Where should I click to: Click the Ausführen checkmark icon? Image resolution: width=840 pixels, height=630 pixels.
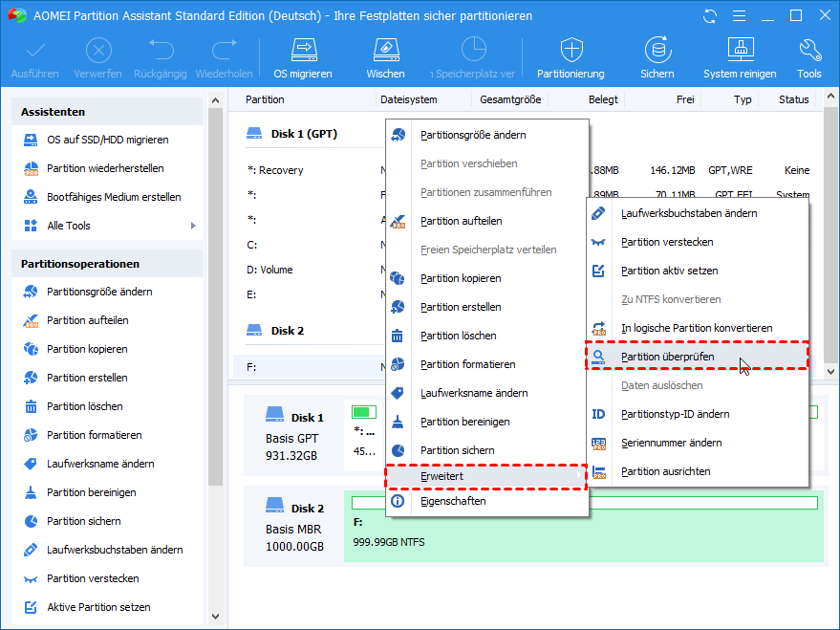tap(35, 51)
